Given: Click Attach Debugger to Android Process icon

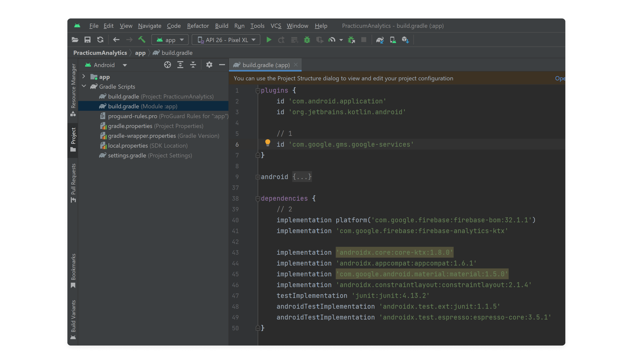Looking at the screenshot, I should click(x=351, y=40).
